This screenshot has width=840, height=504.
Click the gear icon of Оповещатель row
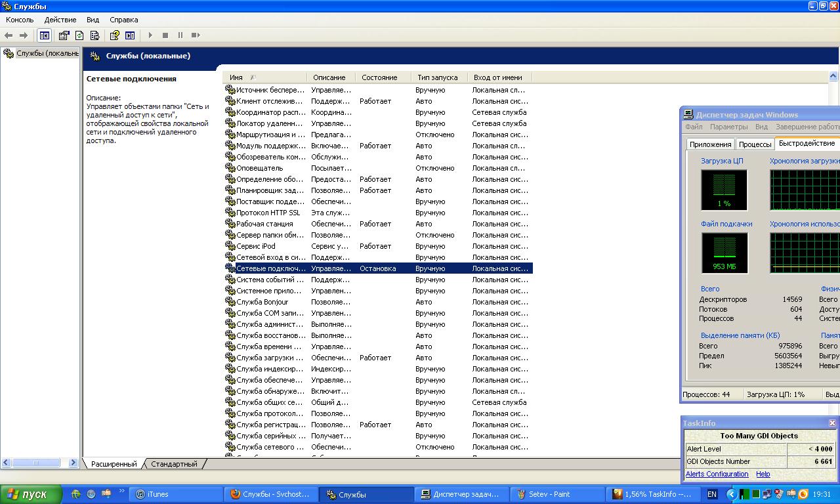pyautogui.click(x=230, y=168)
